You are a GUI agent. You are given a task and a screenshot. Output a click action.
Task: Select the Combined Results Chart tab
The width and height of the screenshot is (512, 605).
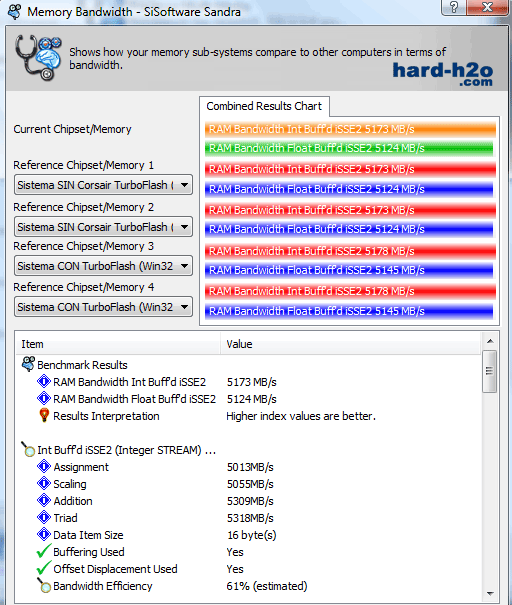(264, 106)
